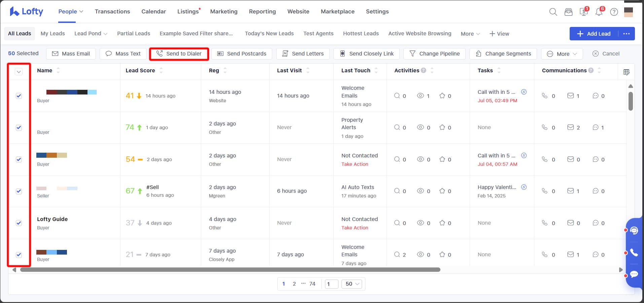Viewport: 644px width, 303px height.
Task: Click the Lofty logo in the top left
Action: pyautogui.click(x=26, y=11)
